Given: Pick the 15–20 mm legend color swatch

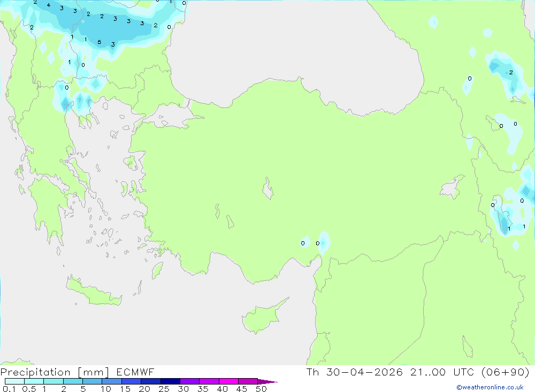Looking at the screenshot, I should (x=132, y=381).
